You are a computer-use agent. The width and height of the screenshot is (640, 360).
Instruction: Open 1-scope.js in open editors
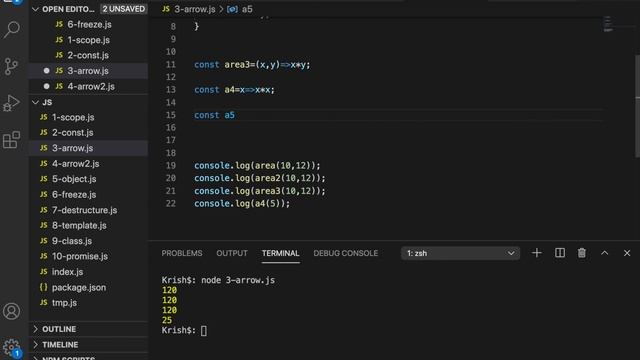pyautogui.click(x=88, y=40)
